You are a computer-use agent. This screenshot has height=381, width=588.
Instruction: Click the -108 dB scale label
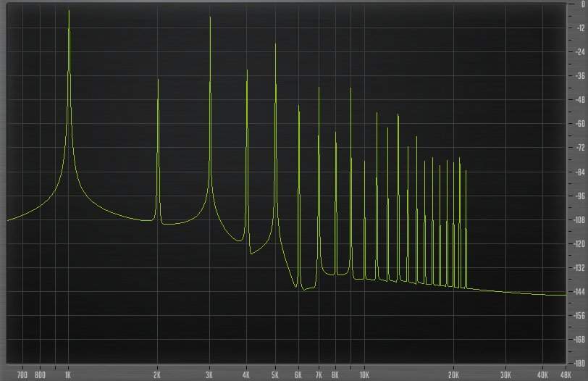579,219
